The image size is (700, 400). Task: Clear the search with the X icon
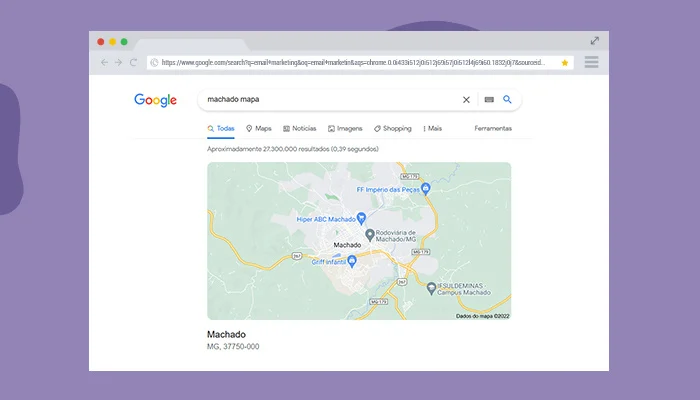[466, 100]
